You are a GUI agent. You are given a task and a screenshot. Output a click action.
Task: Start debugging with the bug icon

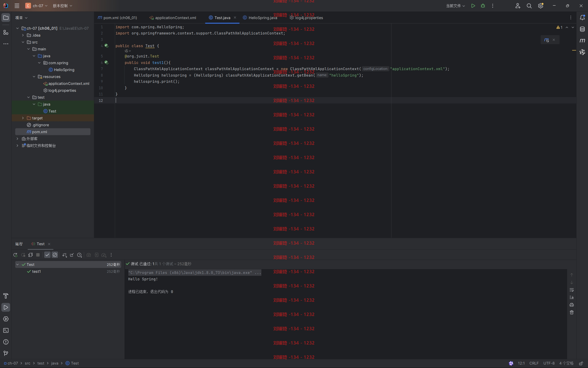[x=483, y=6]
